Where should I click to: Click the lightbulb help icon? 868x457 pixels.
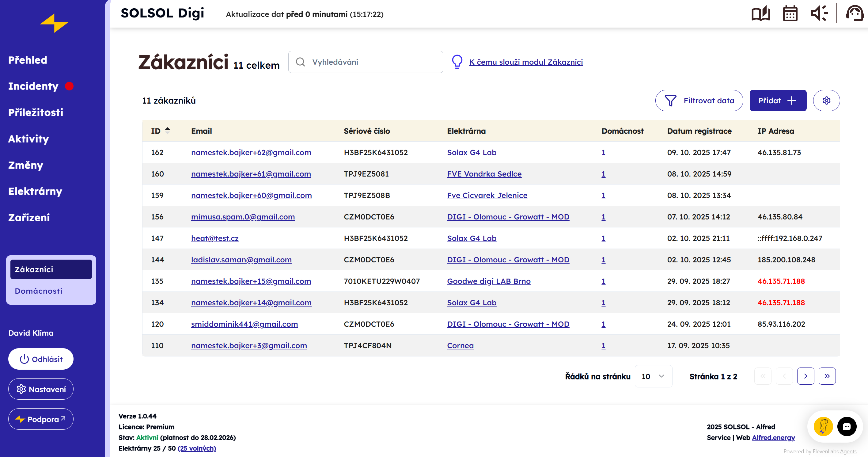[457, 62]
